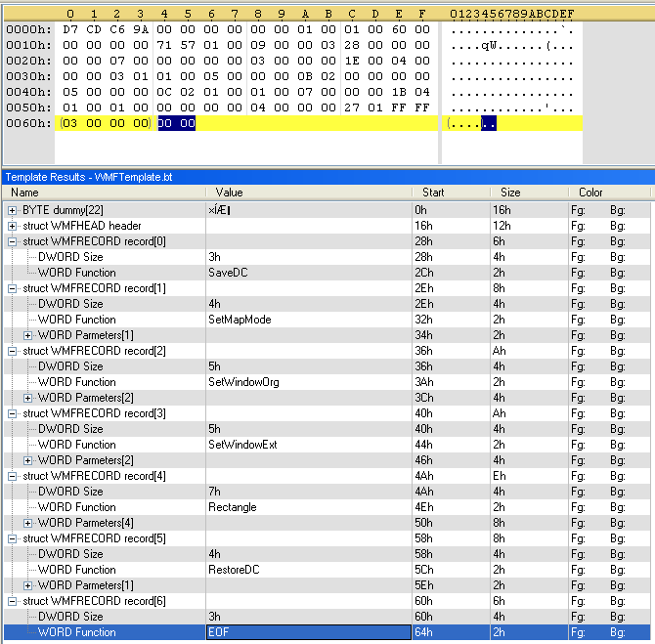Click the D7 byte at offset 0000h
Image resolution: width=655 pixels, height=644 pixels.
(69, 29)
